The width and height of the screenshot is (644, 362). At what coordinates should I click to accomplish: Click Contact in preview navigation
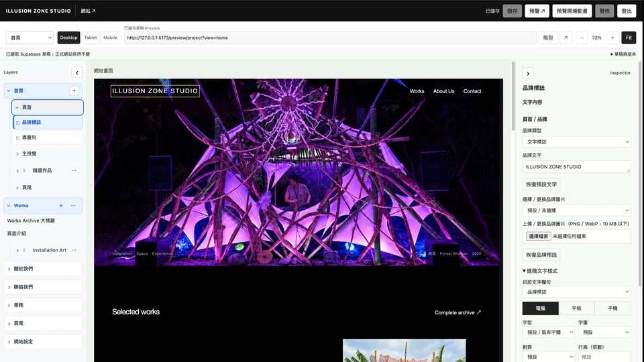coord(472,91)
